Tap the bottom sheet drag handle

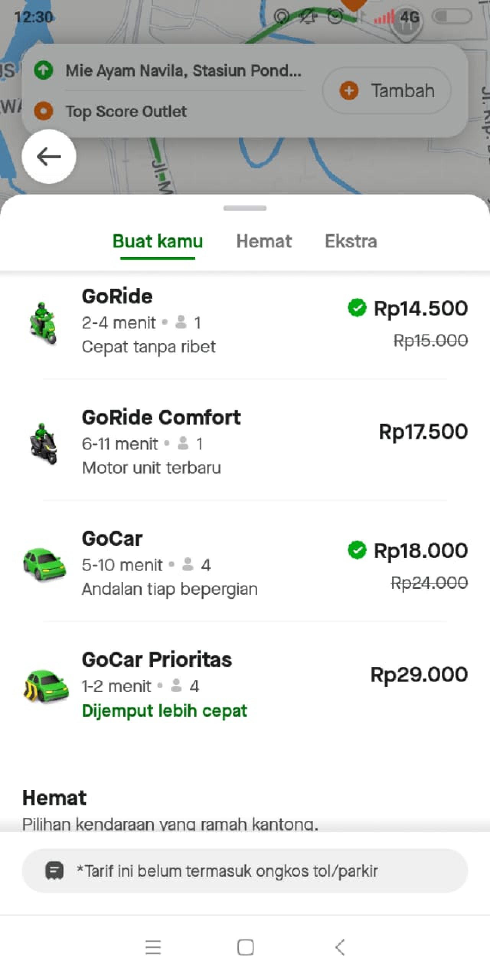tap(245, 208)
